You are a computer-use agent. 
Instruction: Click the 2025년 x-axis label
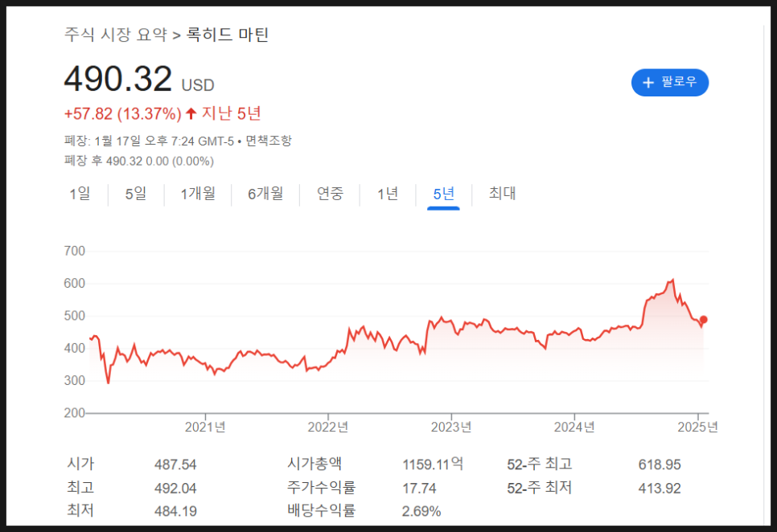697,427
